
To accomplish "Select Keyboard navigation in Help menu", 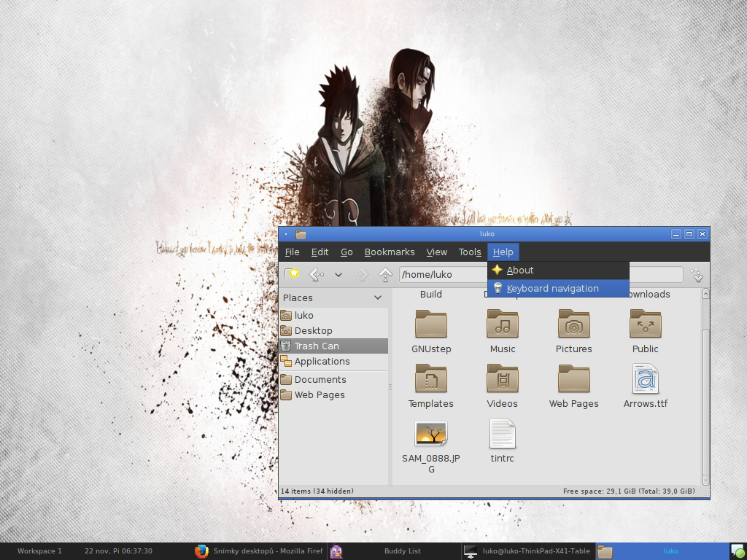I will 558,288.
